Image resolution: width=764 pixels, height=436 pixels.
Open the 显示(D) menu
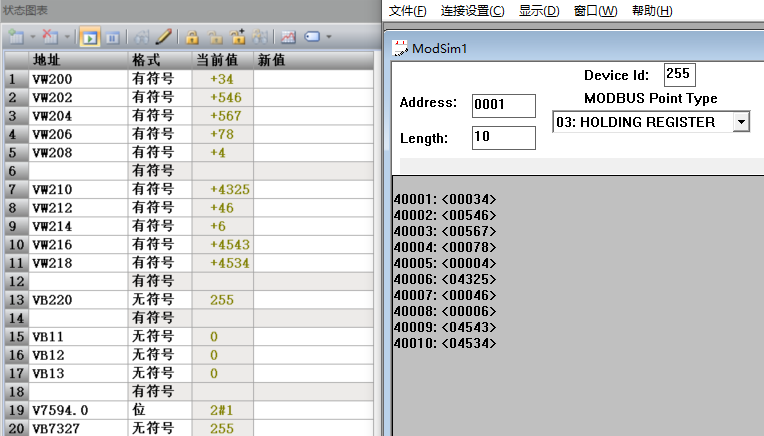point(539,11)
